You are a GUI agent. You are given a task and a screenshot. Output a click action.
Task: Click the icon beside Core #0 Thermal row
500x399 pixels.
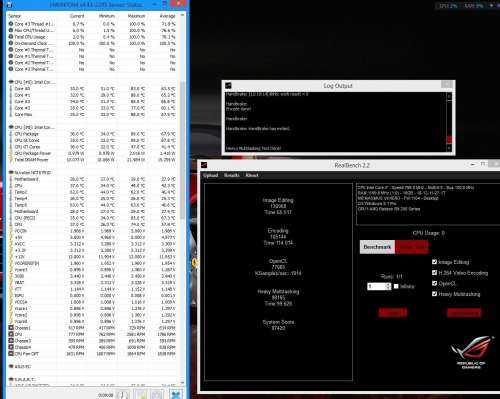coord(11,50)
